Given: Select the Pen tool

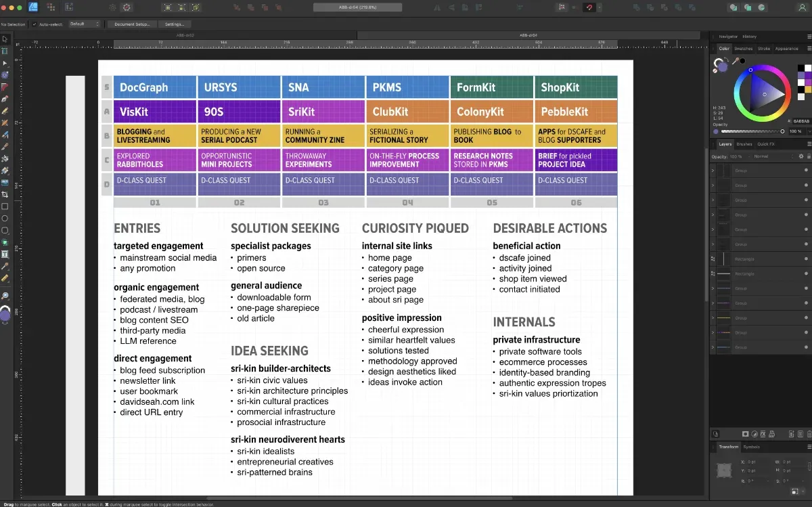Looking at the screenshot, I should click(x=5, y=99).
